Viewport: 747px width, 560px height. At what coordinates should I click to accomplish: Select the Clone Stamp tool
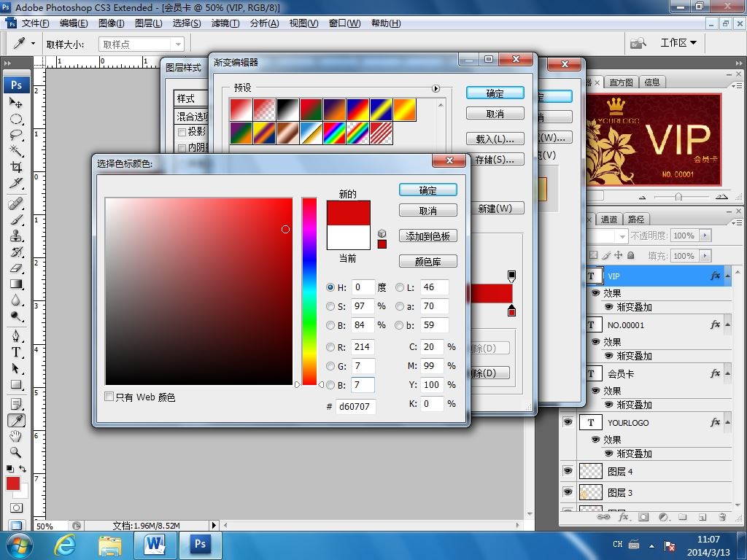click(16, 236)
